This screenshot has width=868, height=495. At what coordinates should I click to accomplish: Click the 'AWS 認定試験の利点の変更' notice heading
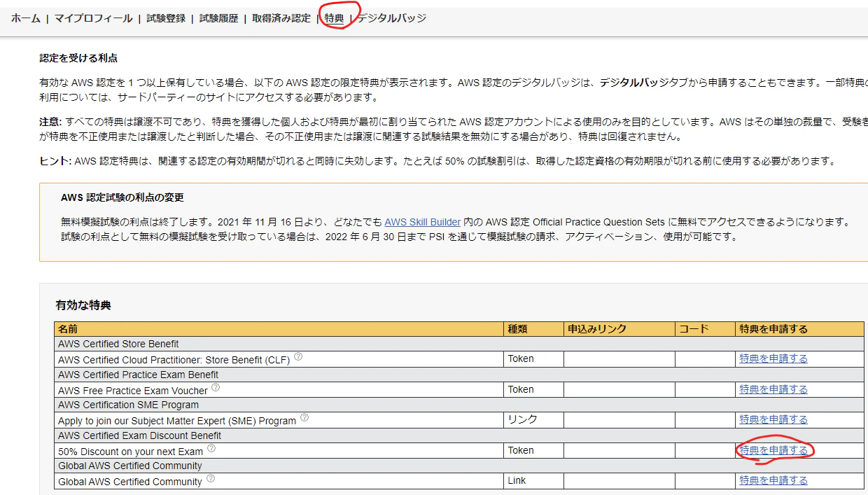point(122,197)
